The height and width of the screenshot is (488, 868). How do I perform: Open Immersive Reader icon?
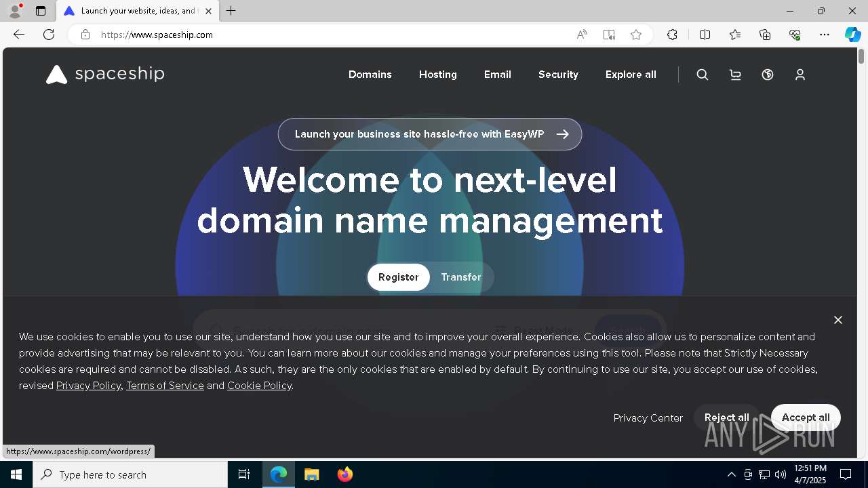coord(609,35)
